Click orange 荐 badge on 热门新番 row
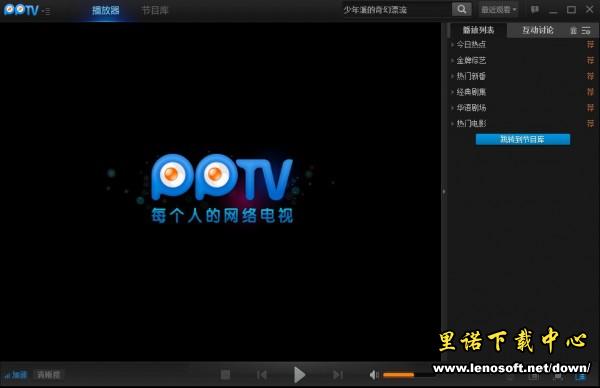Viewport: 600px width, 388px height. click(x=590, y=76)
